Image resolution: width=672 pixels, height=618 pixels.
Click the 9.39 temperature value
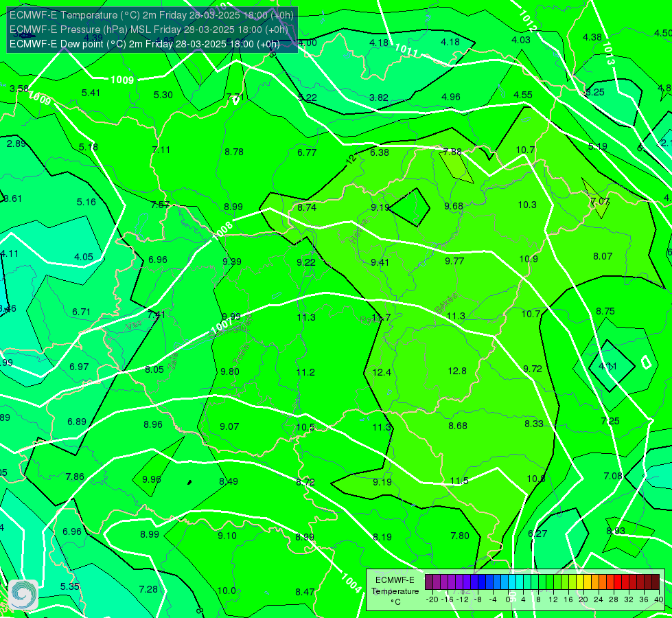tap(232, 262)
